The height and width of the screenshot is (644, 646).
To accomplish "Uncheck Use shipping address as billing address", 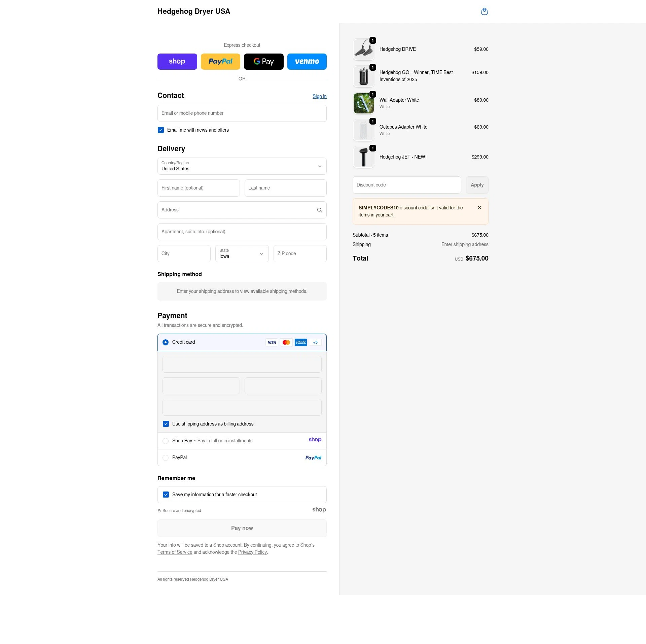I will click(x=166, y=424).
